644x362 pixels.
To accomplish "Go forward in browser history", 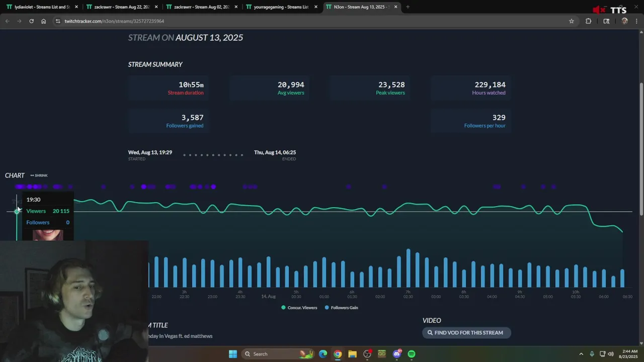I will tap(19, 21).
